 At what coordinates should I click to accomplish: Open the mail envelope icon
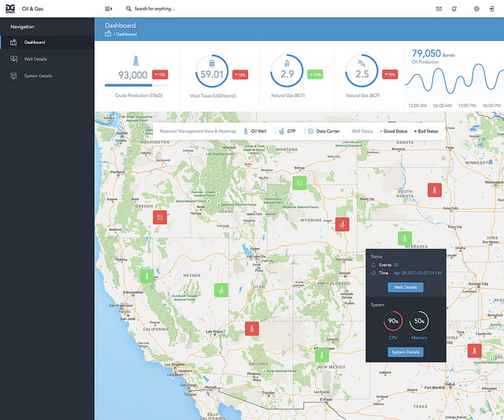pos(439,9)
